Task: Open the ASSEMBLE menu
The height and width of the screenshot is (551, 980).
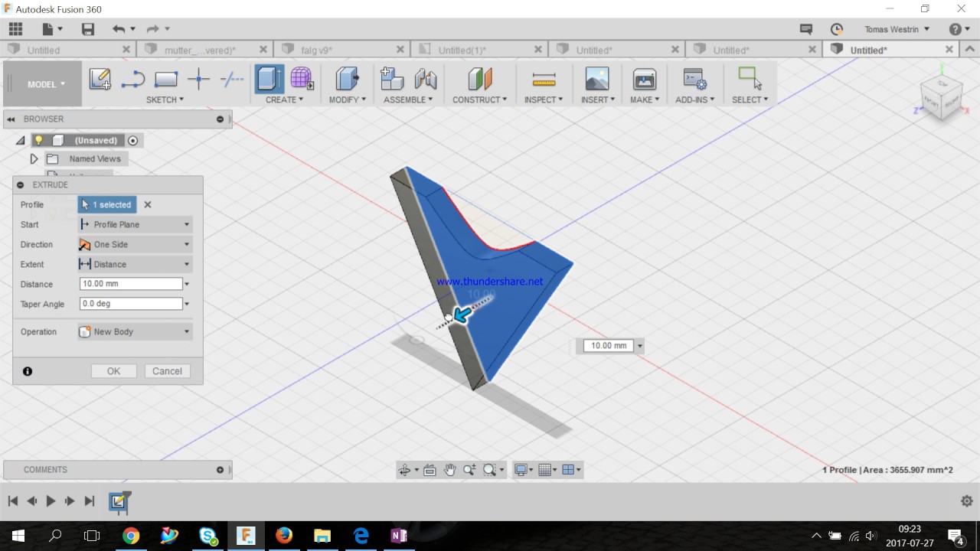Action: 408,99
